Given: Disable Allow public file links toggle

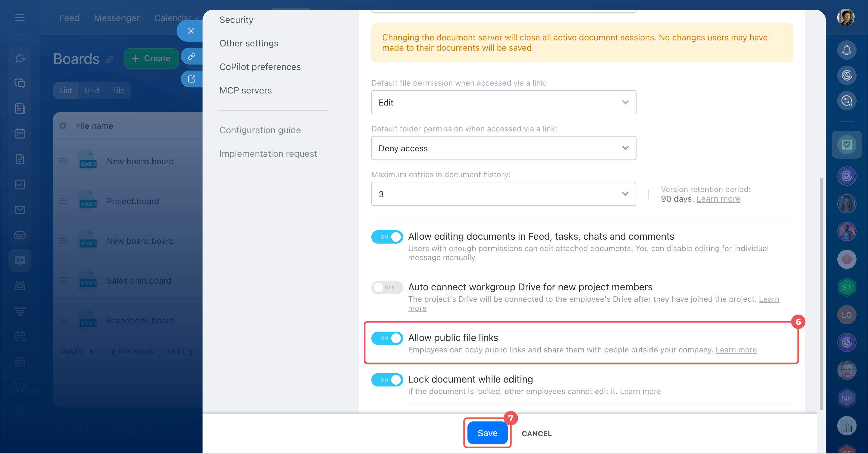Looking at the screenshot, I should [x=387, y=338].
